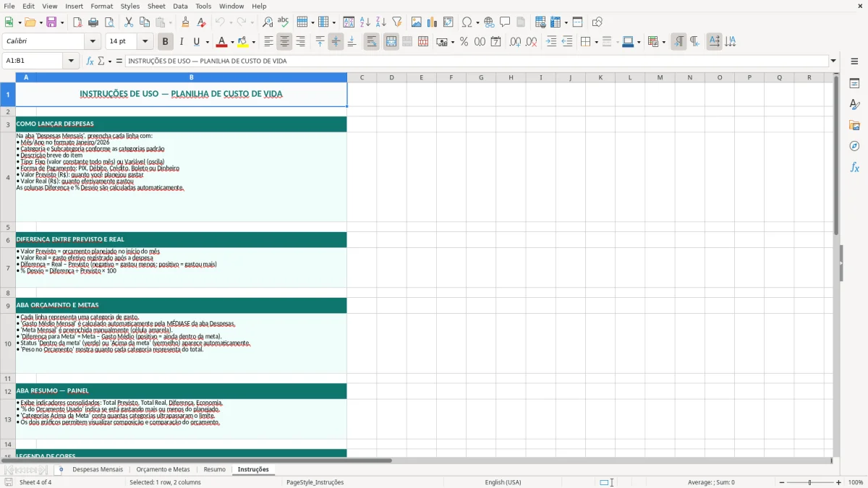Insert an image
The height and width of the screenshot is (488, 868).
[417, 22]
